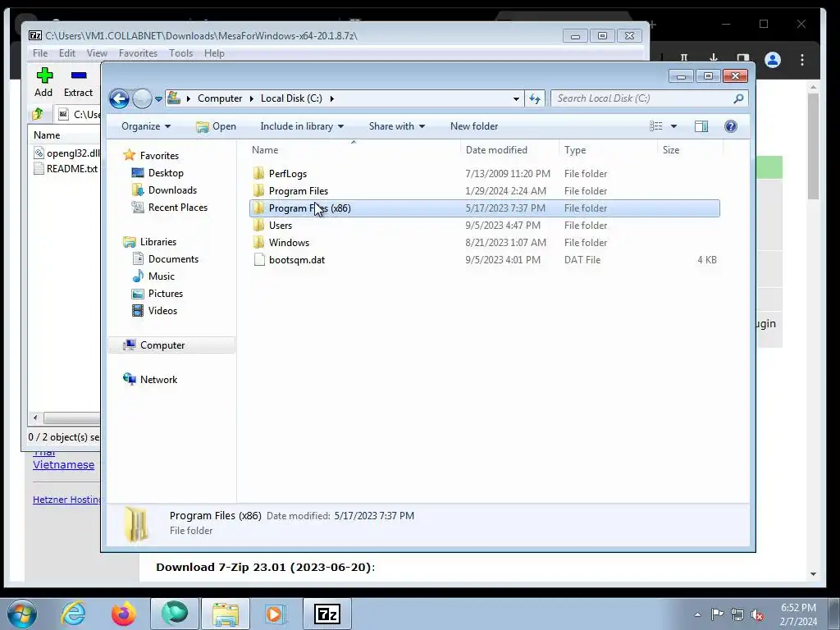This screenshot has height=630, width=840.
Task: Click the browser page vertical scrollbar
Action: pyautogui.click(x=813, y=146)
